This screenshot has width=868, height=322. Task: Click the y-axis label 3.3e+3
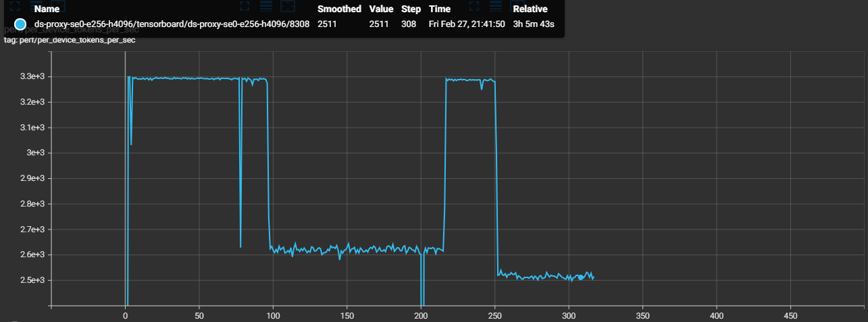(x=32, y=76)
